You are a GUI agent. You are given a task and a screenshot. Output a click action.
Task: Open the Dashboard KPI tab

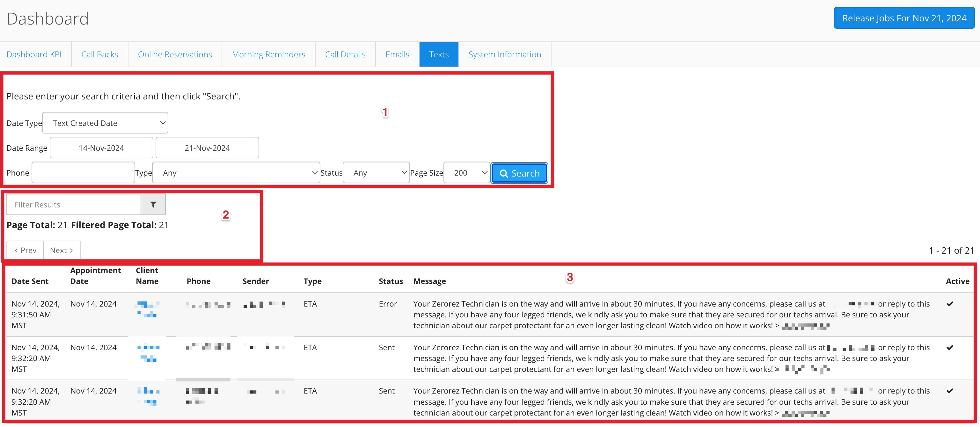coord(34,54)
